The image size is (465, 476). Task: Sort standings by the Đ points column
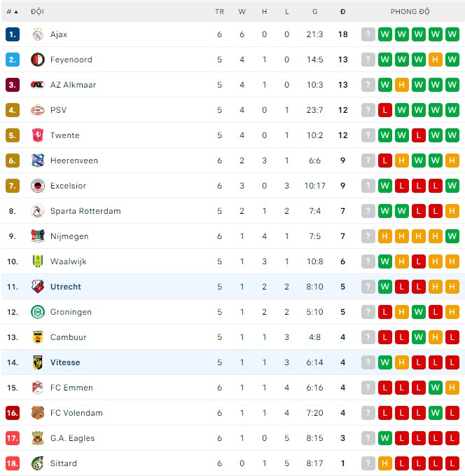342,12
